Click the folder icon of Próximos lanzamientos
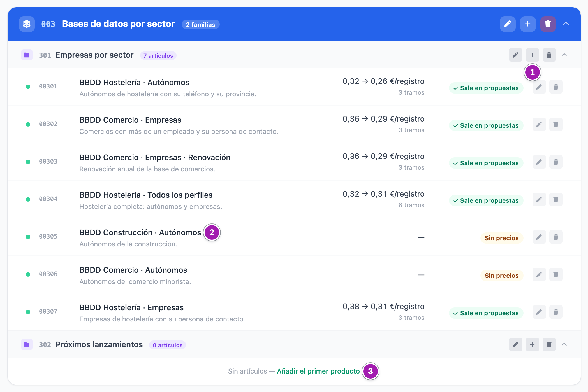This screenshot has height=392, width=588. coord(27,345)
